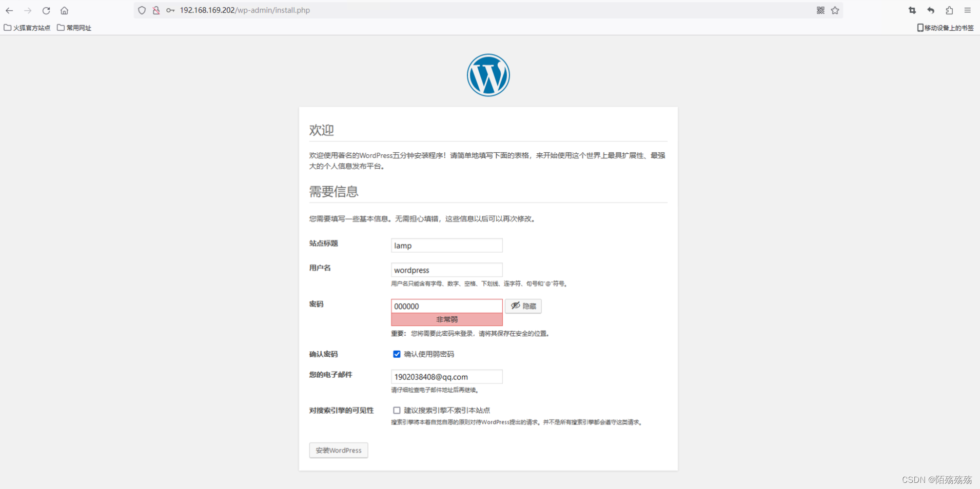Open the extensions puzzle icon
The width and height of the screenshot is (980, 489).
pyautogui.click(x=949, y=10)
